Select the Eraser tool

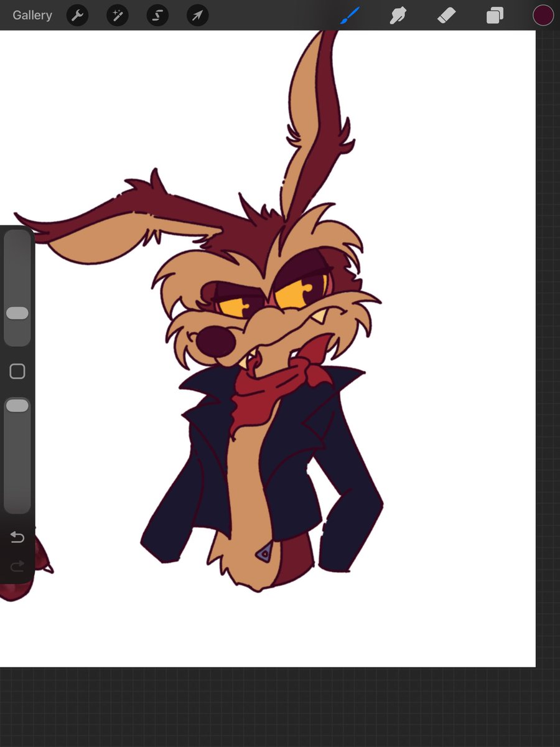(446, 15)
